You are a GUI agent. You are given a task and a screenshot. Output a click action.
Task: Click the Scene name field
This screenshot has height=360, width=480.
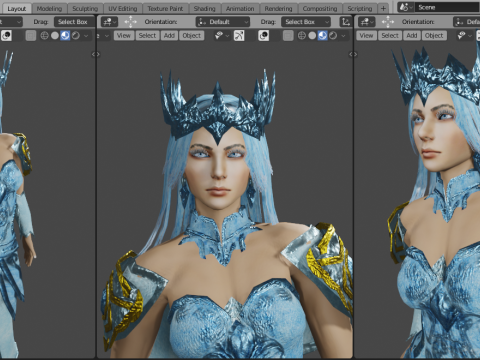click(447, 7)
